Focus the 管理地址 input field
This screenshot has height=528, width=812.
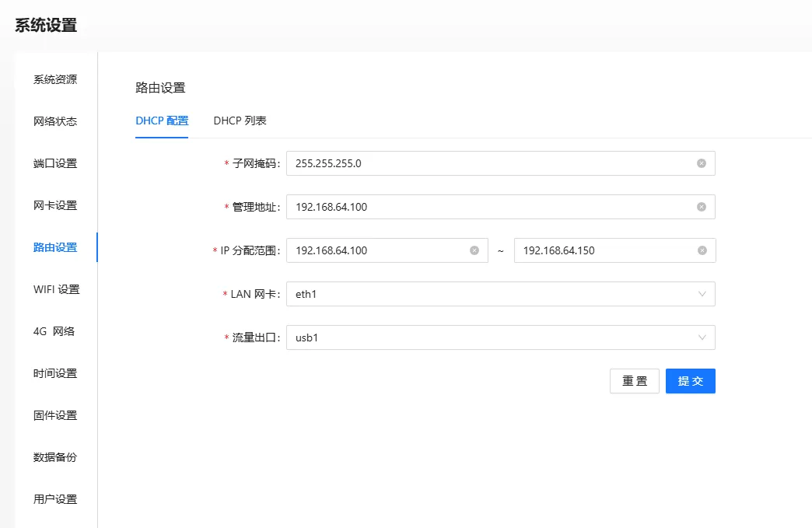click(490, 207)
